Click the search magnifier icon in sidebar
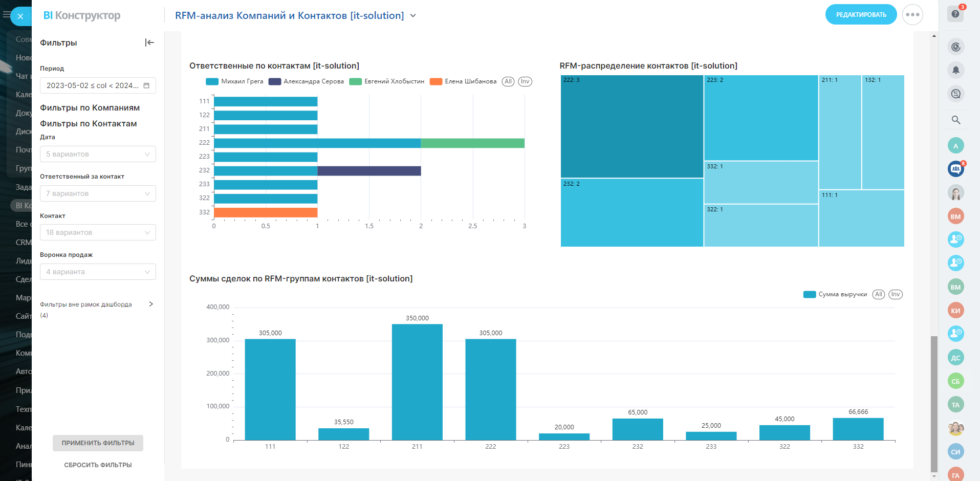 pyautogui.click(x=955, y=120)
